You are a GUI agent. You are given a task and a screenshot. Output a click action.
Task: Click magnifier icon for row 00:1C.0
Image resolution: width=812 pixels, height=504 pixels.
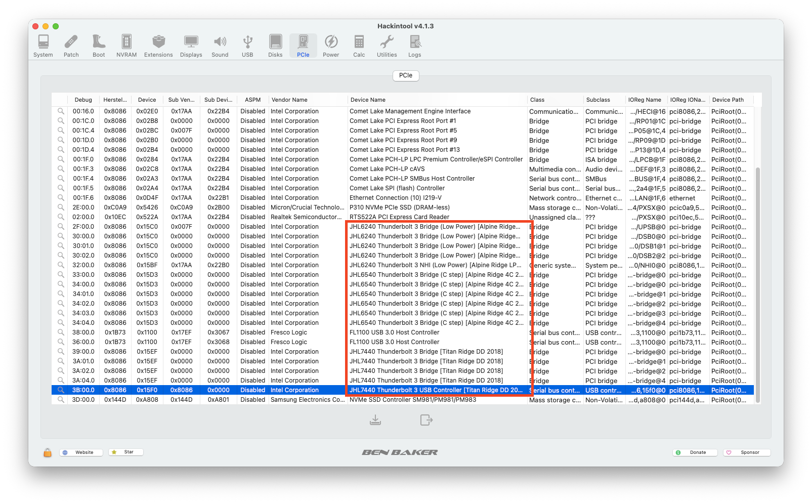click(x=61, y=121)
